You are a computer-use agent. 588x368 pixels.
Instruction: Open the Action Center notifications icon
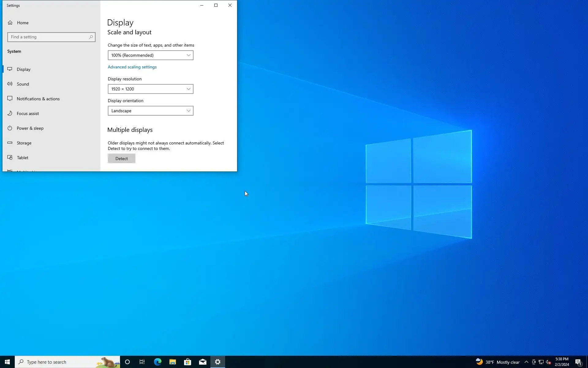point(578,362)
